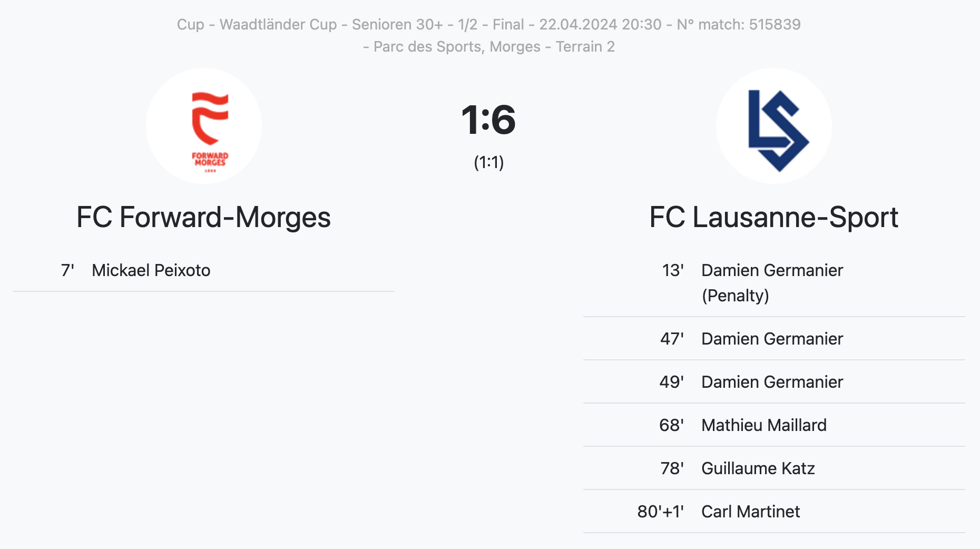The width and height of the screenshot is (980, 549).
Task: Click scorer Carl Martinet
Action: click(751, 512)
